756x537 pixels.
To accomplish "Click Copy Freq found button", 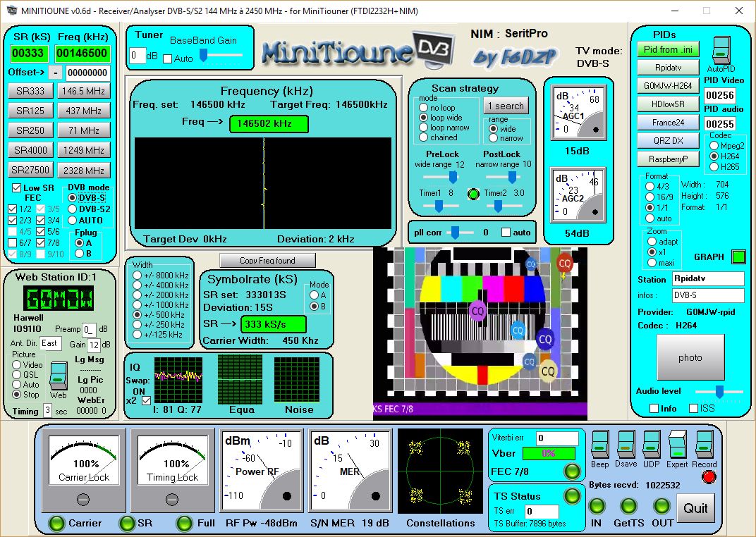I will pyautogui.click(x=267, y=261).
